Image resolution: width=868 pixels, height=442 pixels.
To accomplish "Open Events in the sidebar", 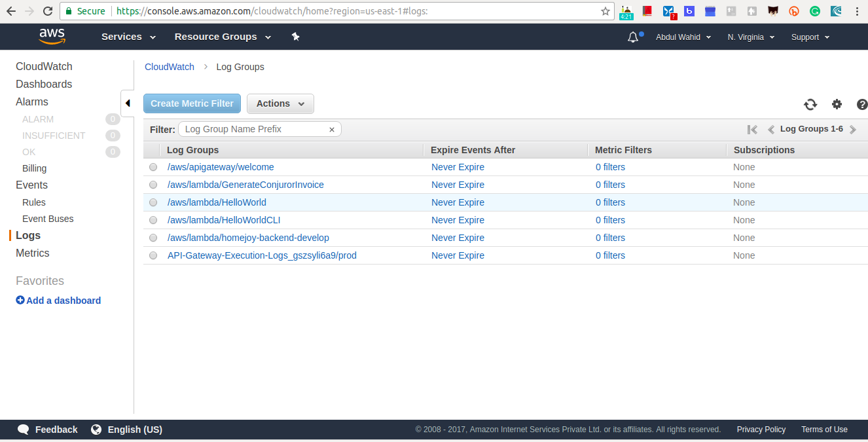I will tap(31, 185).
